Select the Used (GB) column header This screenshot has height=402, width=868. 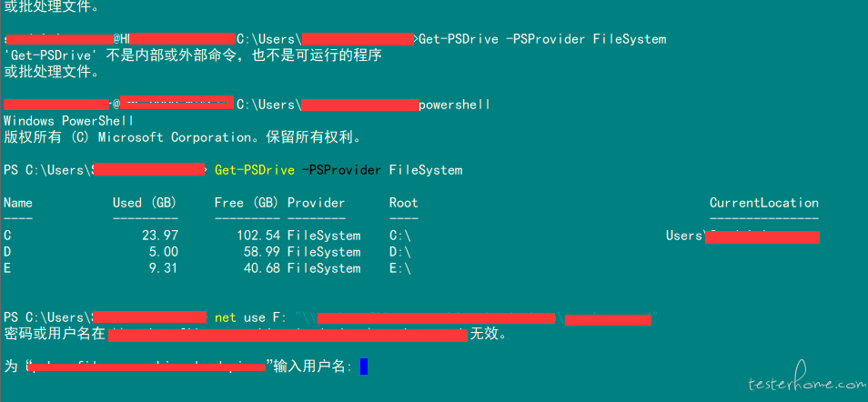[x=145, y=203]
